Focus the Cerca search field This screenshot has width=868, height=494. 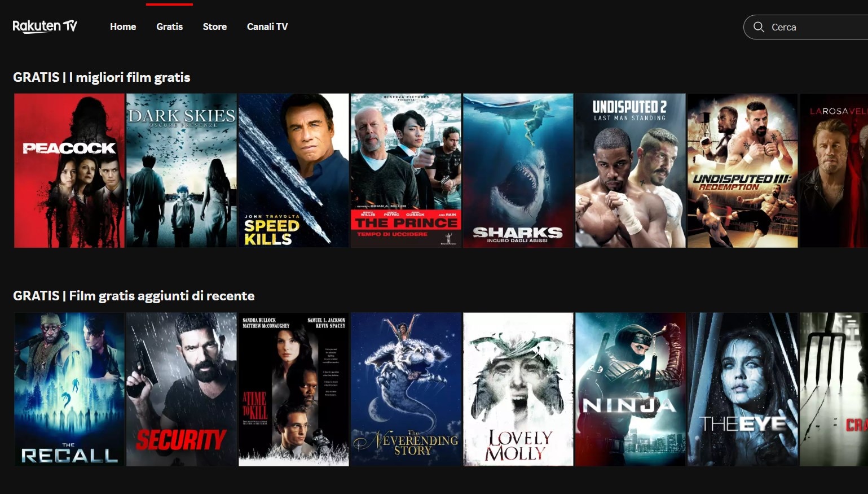point(806,27)
